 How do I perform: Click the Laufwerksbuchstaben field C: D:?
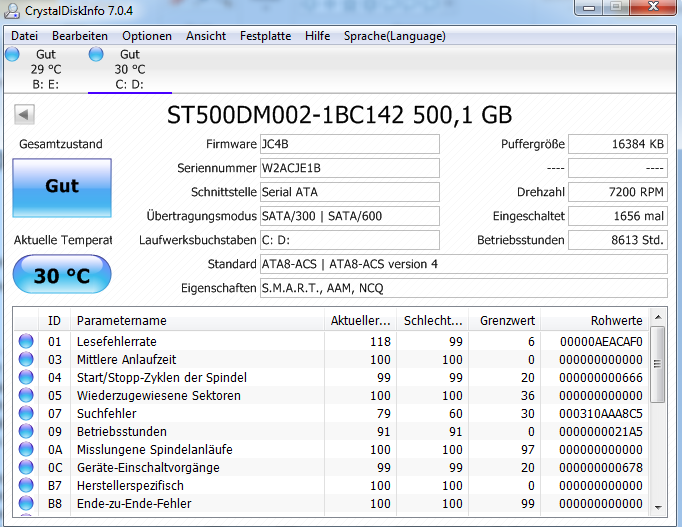click(x=350, y=240)
